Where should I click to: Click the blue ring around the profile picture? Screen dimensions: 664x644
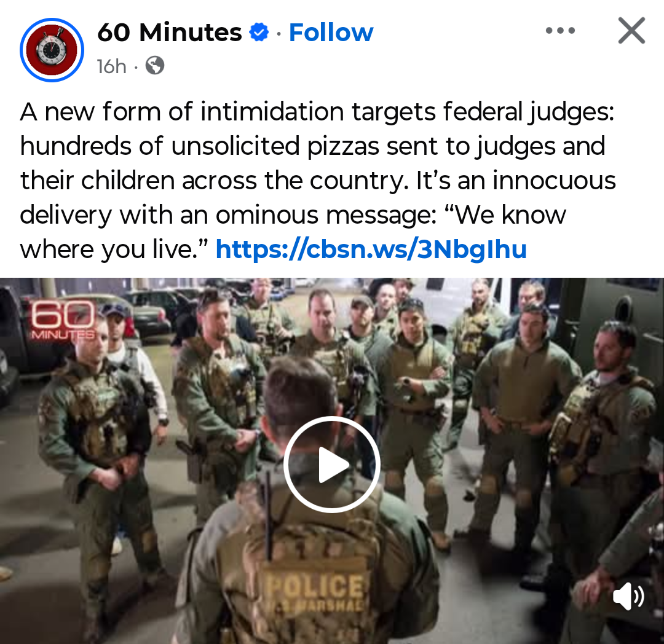point(52,50)
